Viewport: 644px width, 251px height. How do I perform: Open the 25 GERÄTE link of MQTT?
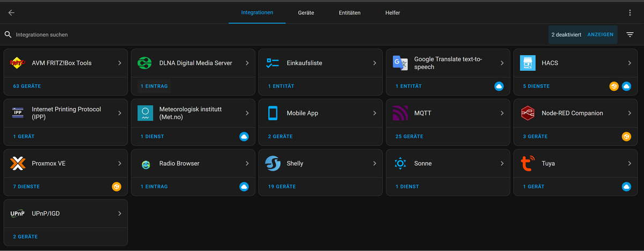[x=409, y=136]
